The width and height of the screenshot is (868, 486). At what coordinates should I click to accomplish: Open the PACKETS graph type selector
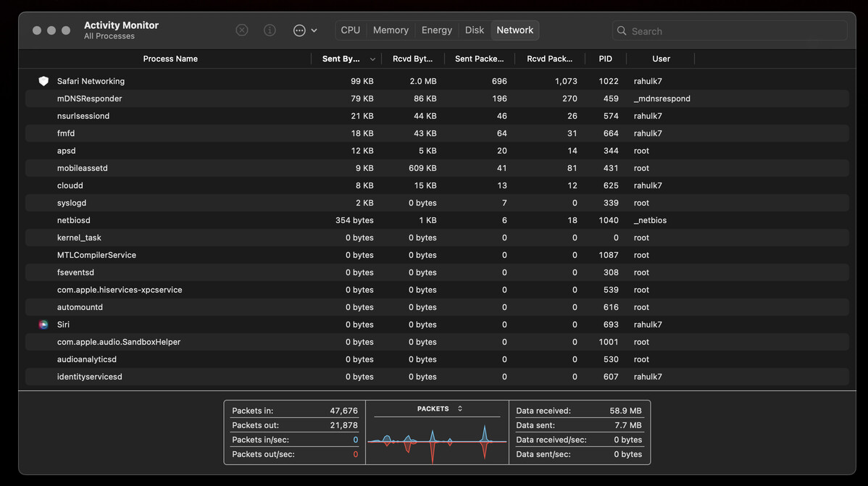[439, 409]
